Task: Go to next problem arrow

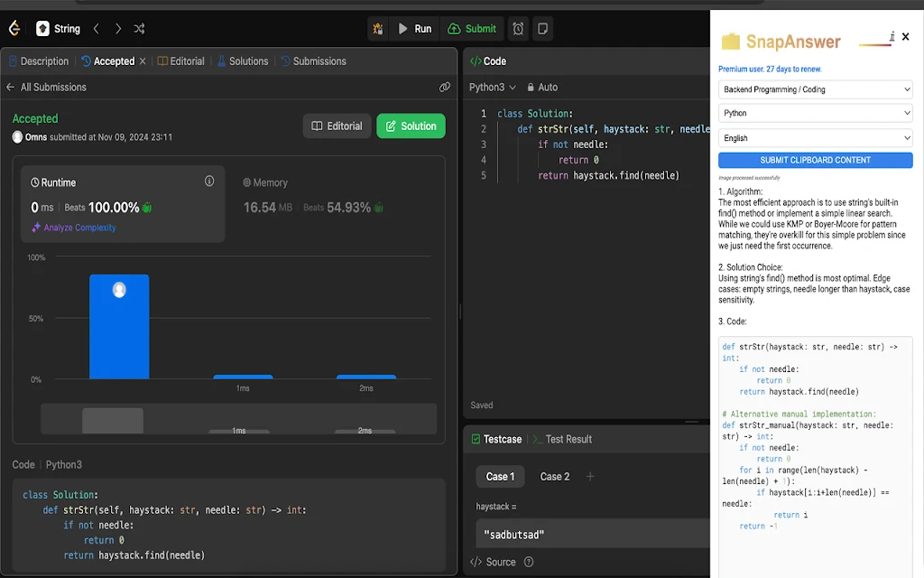Action: tap(118, 29)
